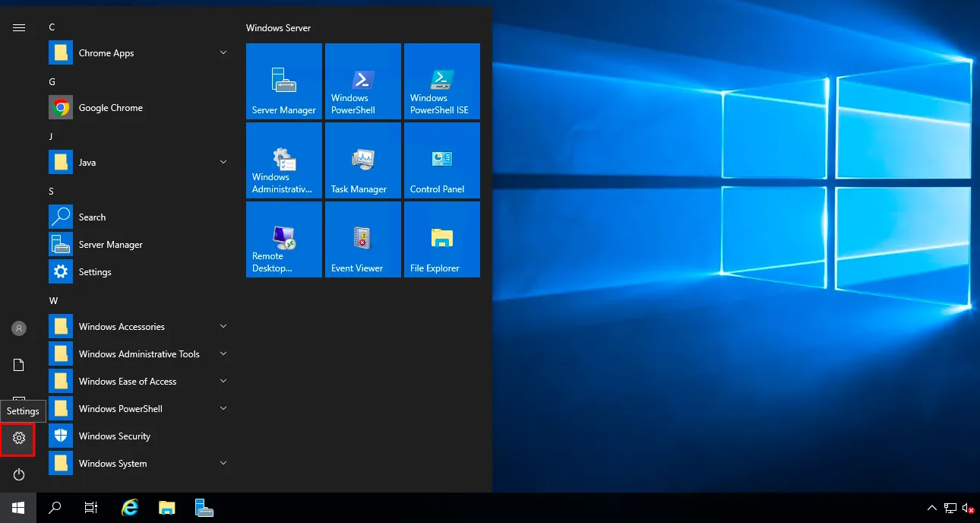Image resolution: width=980 pixels, height=523 pixels.
Task: Open the Server Manager tile
Action: click(284, 81)
